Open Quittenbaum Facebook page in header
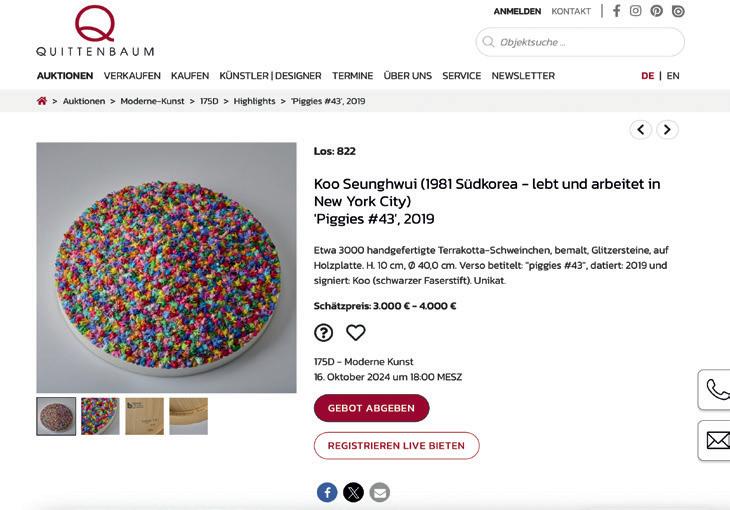This screenshot has width=730, height=510. (x=617, y=11)
